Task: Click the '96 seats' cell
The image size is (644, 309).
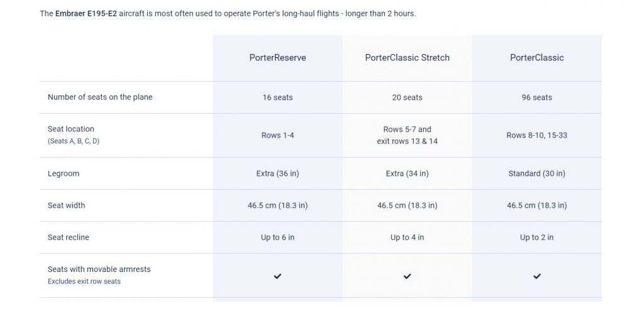Action: [x=536, y=97]
